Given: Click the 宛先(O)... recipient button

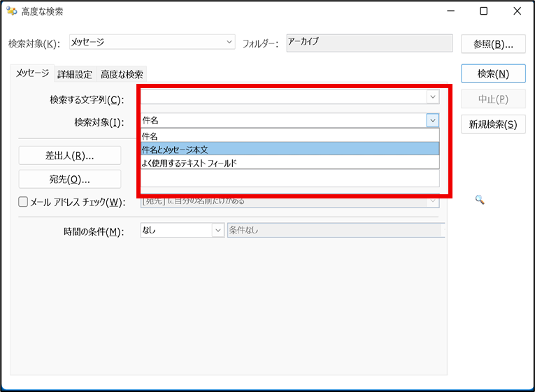Looking at the screenshot, I should tap(70, 179).
